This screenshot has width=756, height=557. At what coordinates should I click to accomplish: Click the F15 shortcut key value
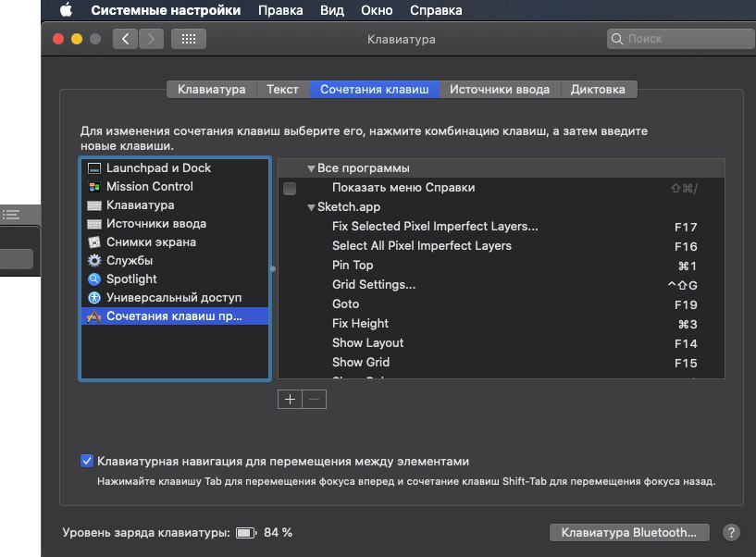686,363
